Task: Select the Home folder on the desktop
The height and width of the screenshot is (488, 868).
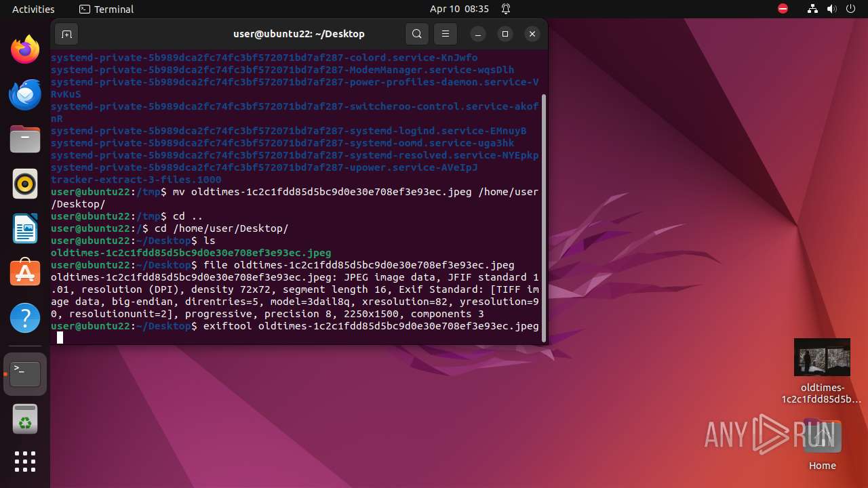Action: point(822,445)
